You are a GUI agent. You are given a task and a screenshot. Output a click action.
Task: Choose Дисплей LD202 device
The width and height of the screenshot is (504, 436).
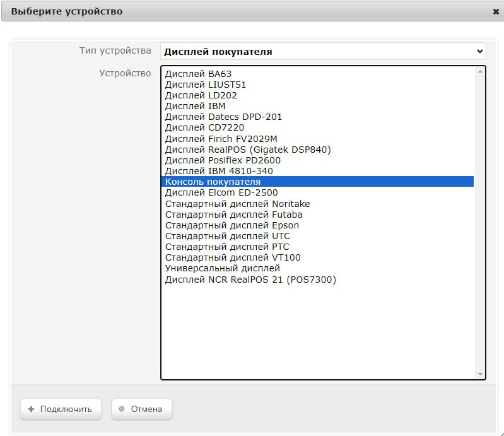317,95
